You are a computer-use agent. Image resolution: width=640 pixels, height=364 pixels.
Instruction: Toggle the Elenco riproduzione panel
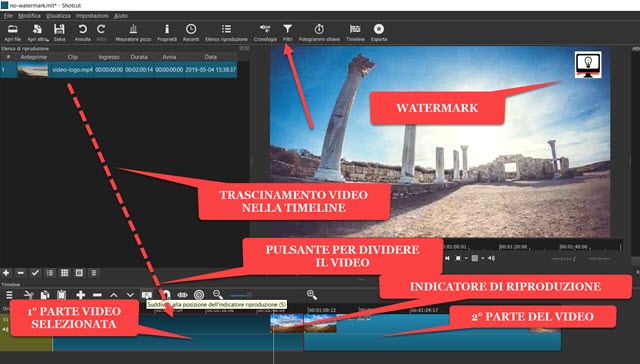tap(226, 33)
